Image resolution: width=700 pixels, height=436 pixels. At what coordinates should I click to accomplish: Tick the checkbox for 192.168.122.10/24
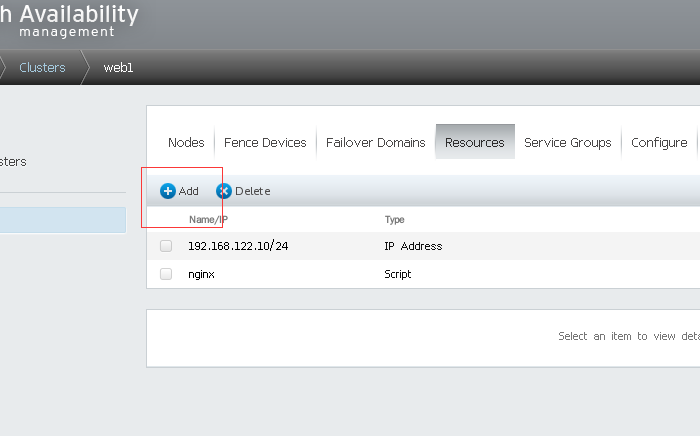pos(166,246)
